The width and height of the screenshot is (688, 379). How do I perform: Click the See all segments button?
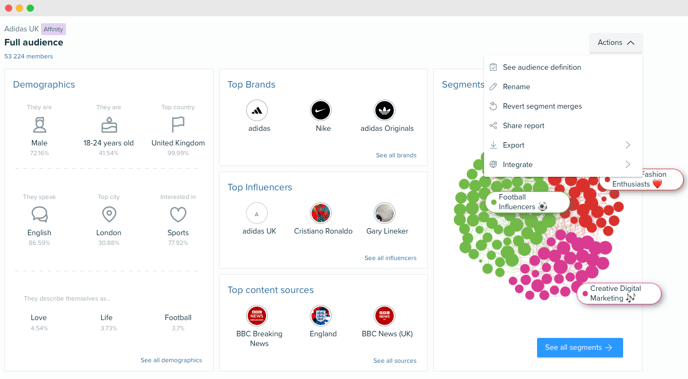click(580, 347)
